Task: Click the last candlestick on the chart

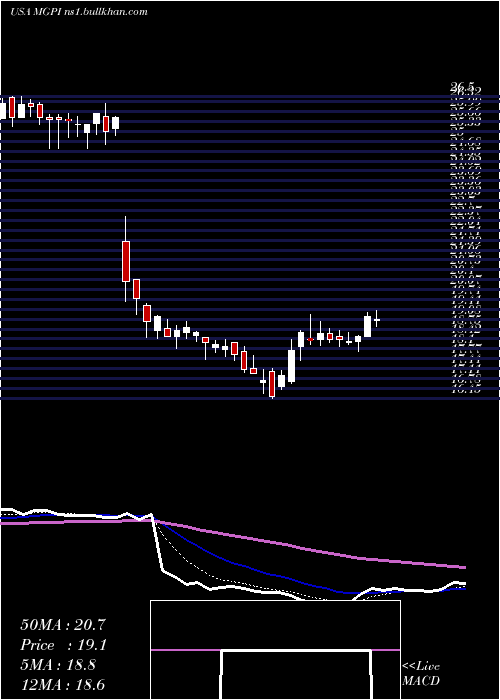Action: (377, 319)
